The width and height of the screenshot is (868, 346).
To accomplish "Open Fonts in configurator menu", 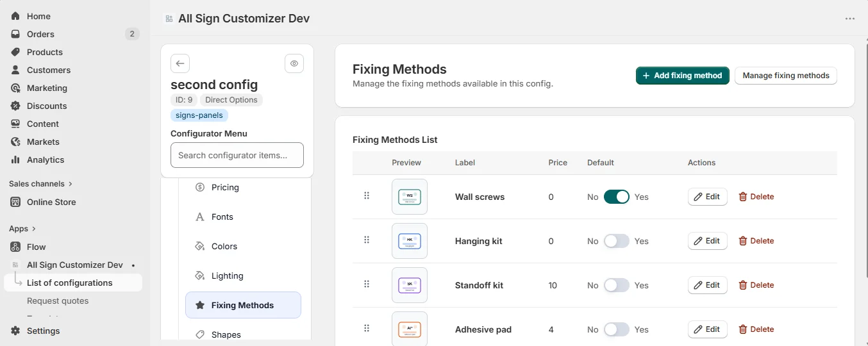I will pos(243,217).
